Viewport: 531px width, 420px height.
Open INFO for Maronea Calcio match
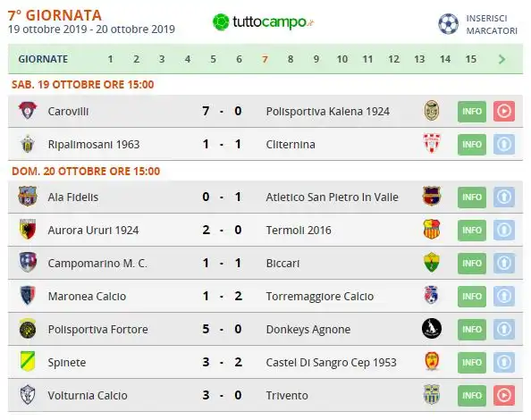(472, 296)
